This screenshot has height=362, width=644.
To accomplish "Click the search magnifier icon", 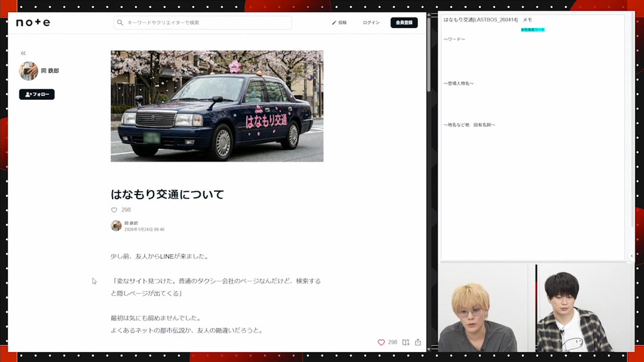I will 120,23.
